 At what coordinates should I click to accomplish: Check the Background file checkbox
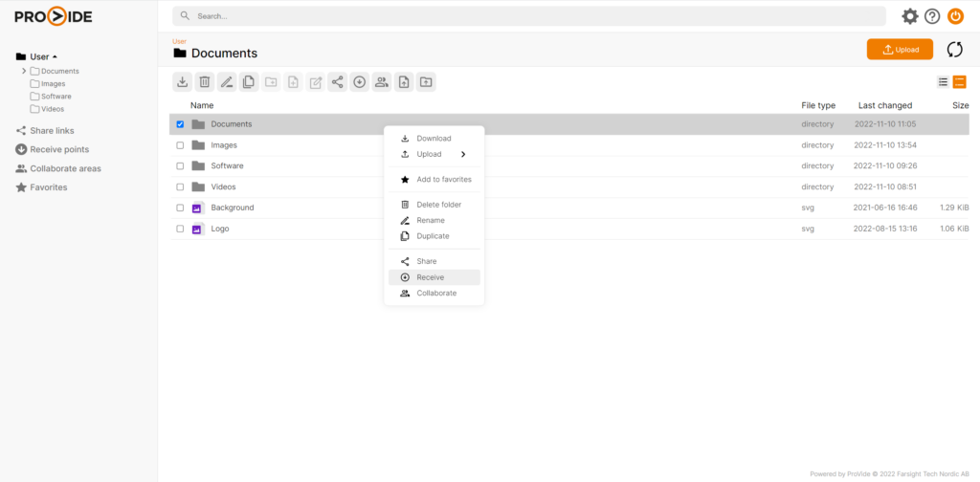pos(180,208)
